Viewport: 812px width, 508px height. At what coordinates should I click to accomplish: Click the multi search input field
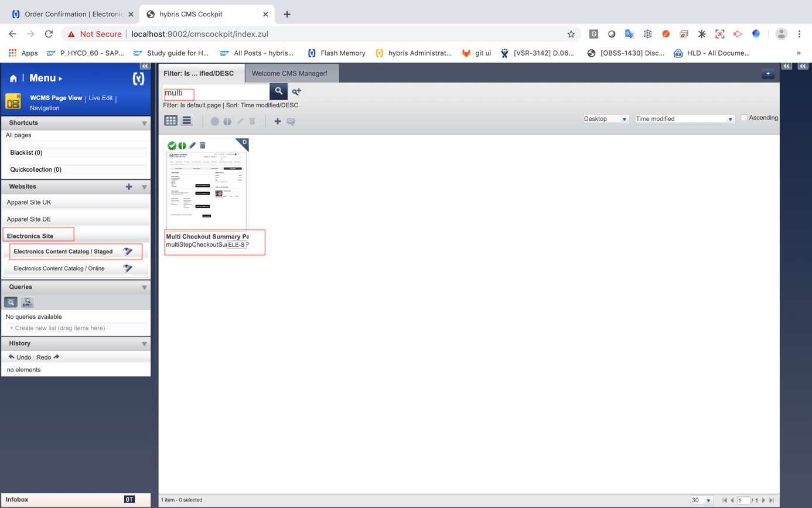(216, 93)
